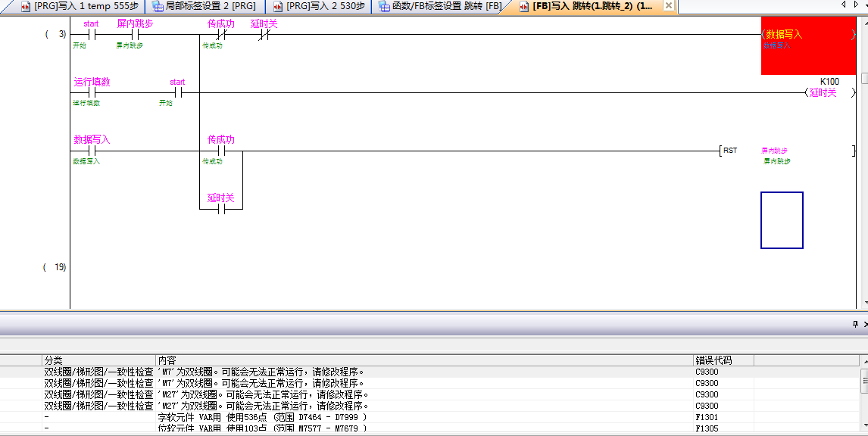This screenshot has height=436, width=868.
Task: Open the 函数/FB标签设置 跳转 [FB] tab
Action: pos(440,6)
